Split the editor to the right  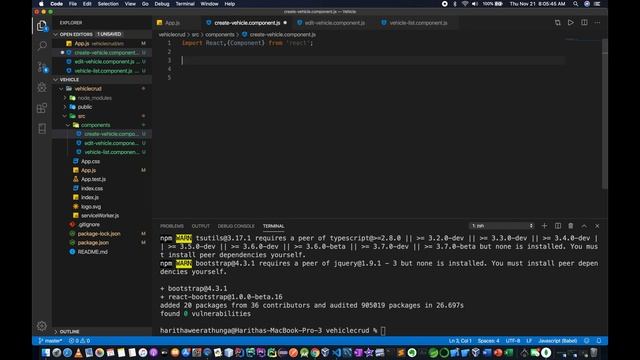(x=584, y=23)
